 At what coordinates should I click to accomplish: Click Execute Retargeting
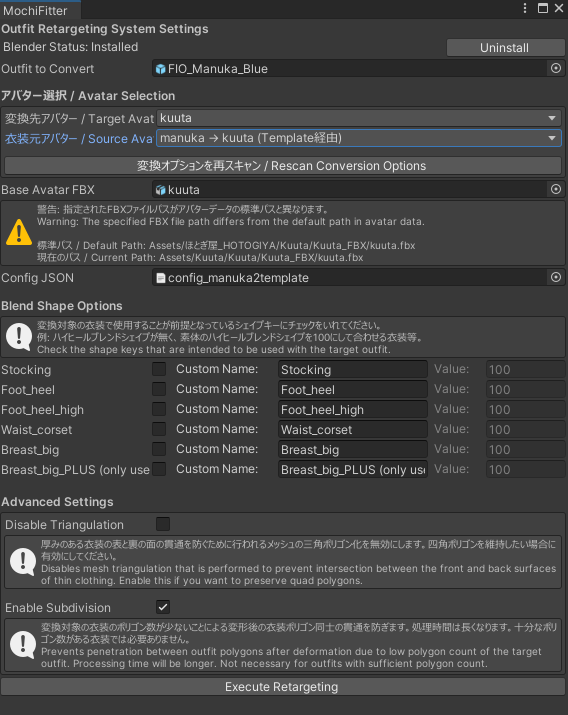tap(283, 687)
